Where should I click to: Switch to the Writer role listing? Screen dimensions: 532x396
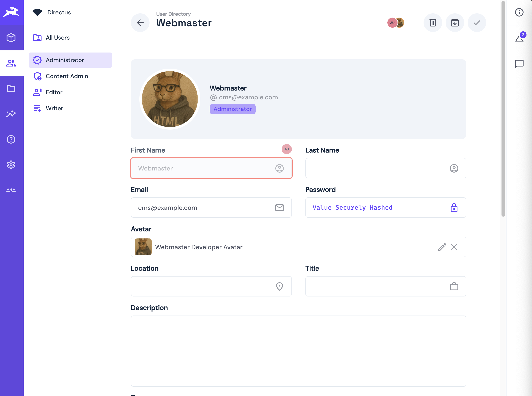pos(54,108)
